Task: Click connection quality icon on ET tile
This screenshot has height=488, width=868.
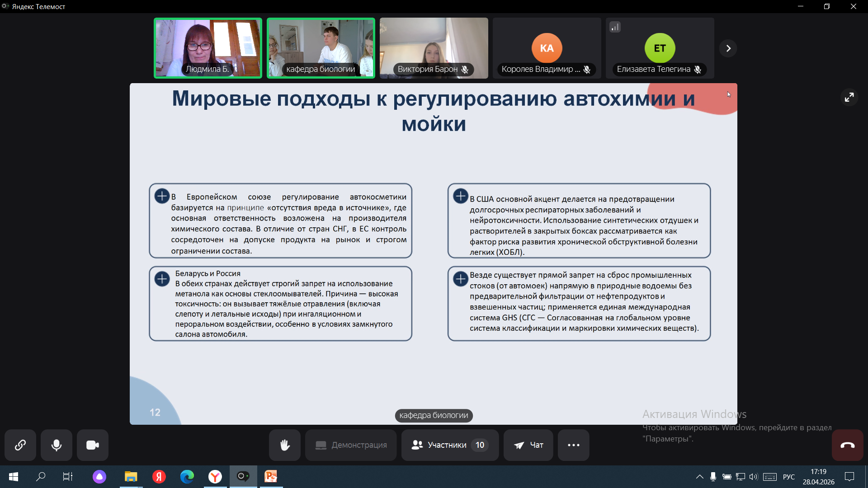Action: pyautogui.click(x=615, y=27)
